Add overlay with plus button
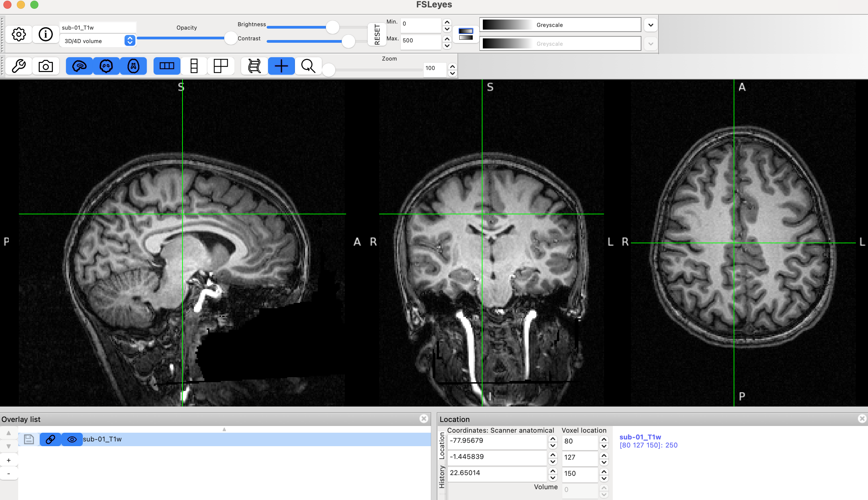 click(x=9, y=460)
